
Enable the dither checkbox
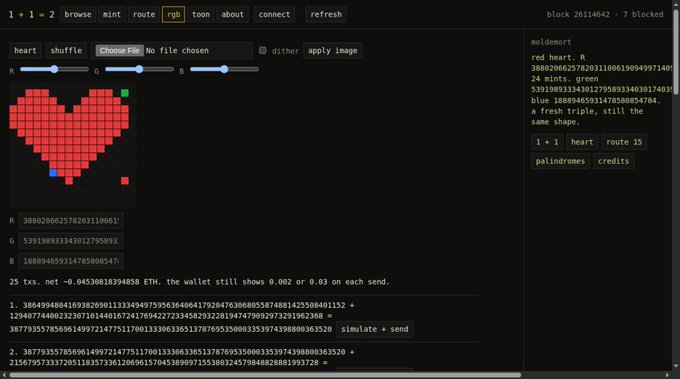tap(262, 50)
